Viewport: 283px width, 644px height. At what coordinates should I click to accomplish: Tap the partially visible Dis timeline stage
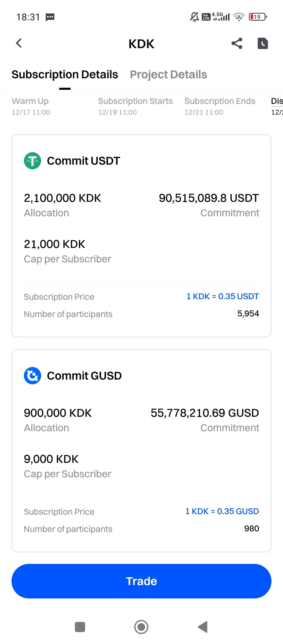[277, 106]
